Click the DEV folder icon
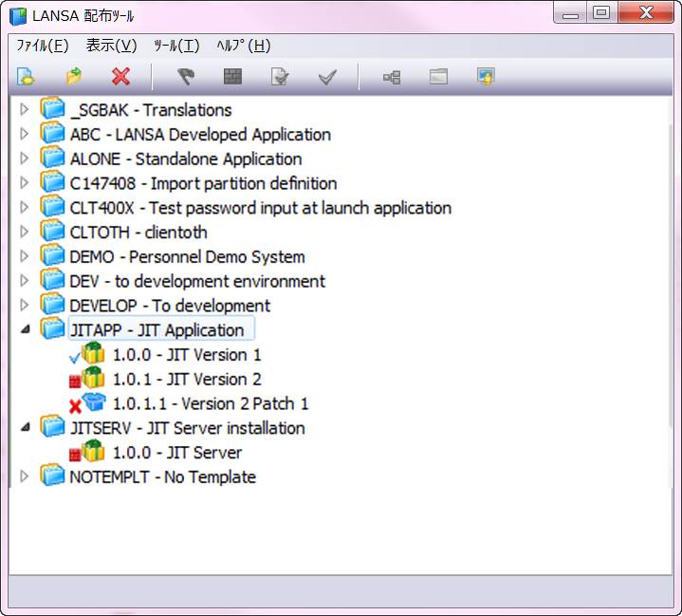 [x=52, y=279]
